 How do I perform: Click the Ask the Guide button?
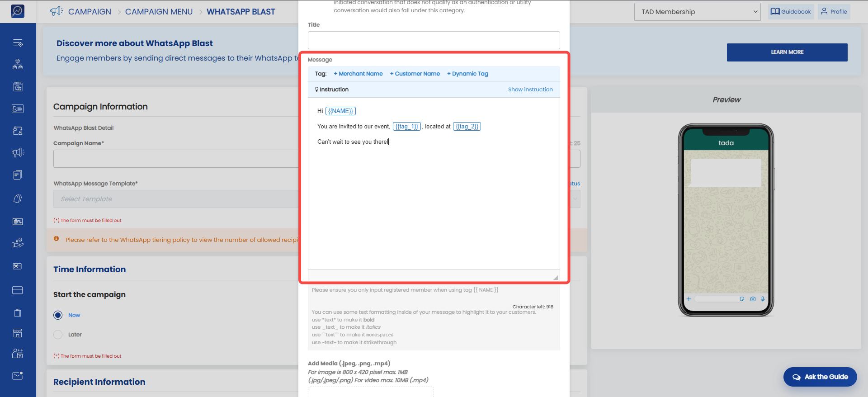click(x=820, y=377)
